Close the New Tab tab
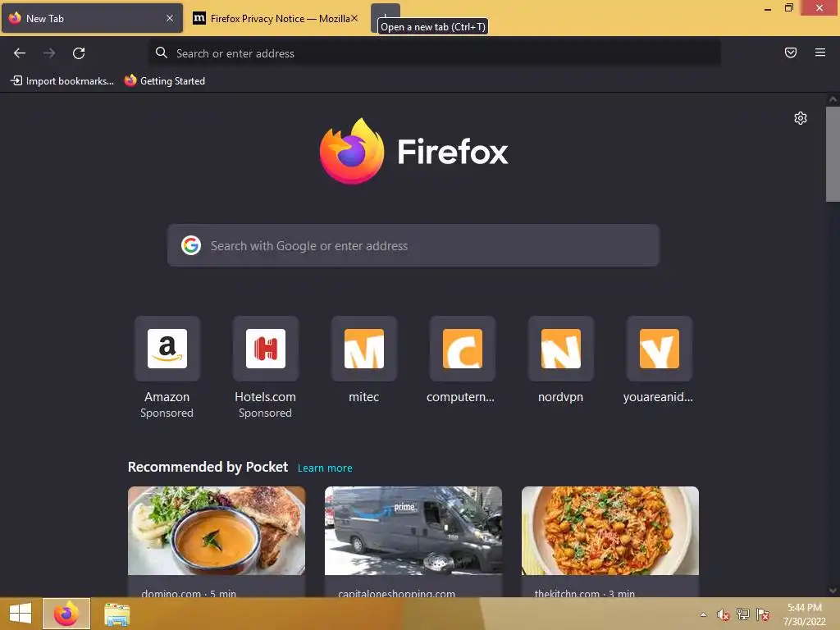The height and width of the screenshot is (630, 840). click(x=169, y=18)
